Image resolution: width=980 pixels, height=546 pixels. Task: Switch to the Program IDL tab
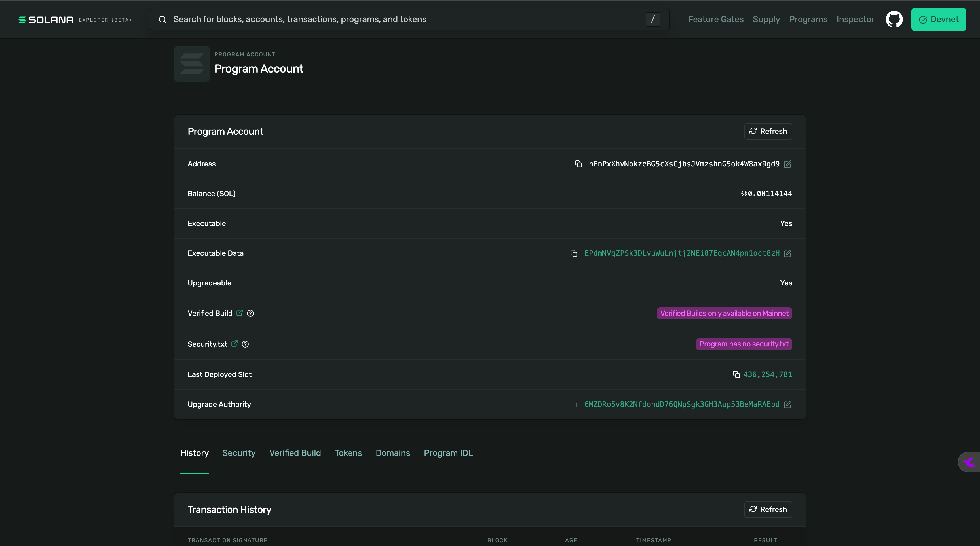448,453
